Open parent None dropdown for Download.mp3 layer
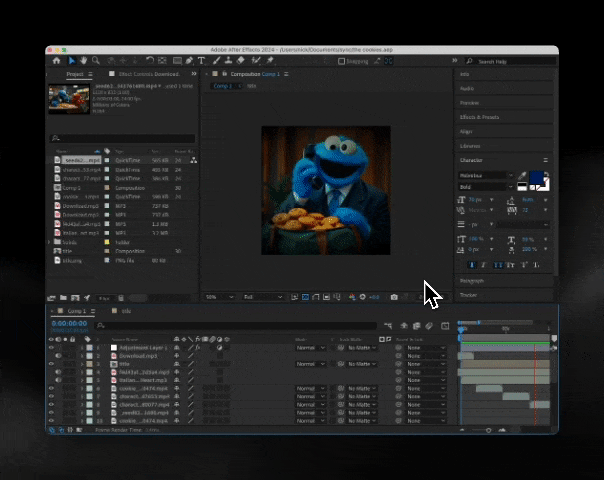The width and height of the screenshot is (604, 480). (x=426, y=356)
